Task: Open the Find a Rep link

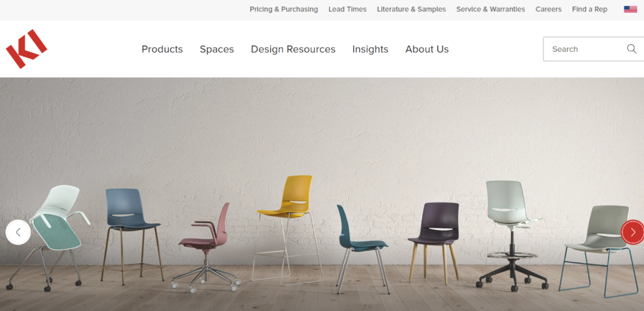Action: 590,9
